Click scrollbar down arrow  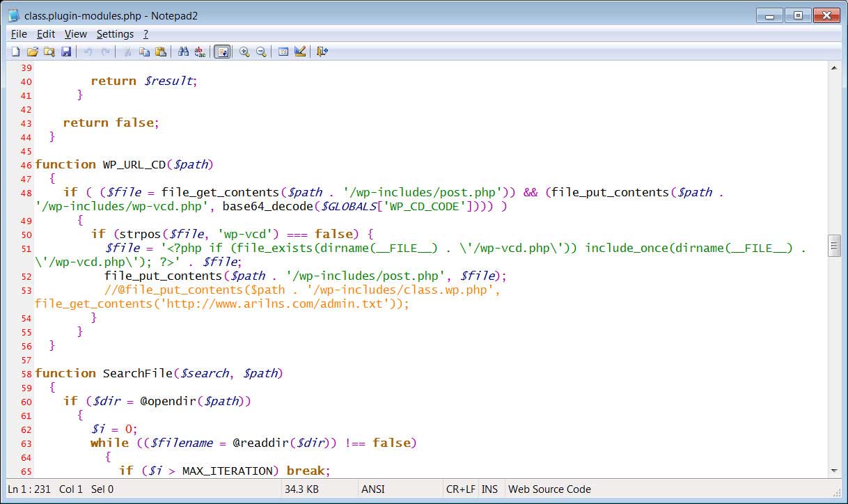[x=834, y=471]
